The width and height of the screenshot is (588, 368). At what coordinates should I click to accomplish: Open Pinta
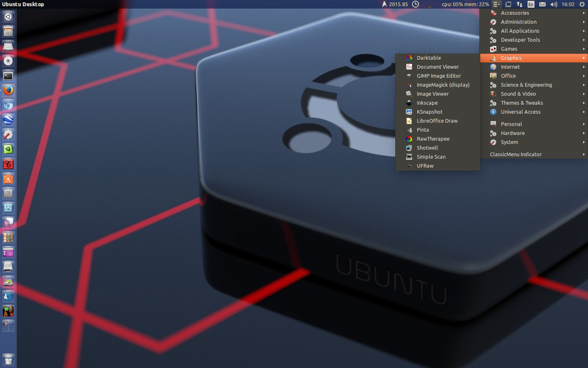[437, 130]
